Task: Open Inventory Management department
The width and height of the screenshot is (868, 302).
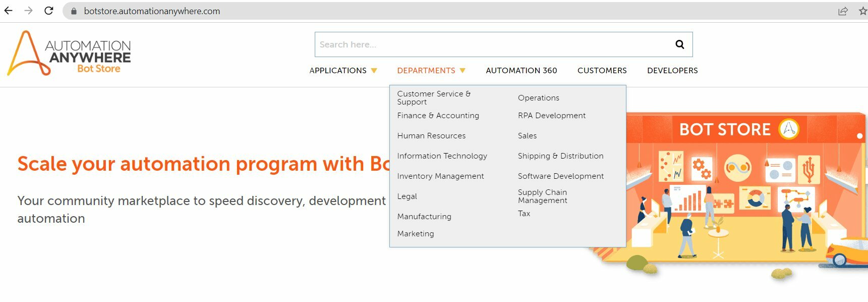Action: (440, 176)
